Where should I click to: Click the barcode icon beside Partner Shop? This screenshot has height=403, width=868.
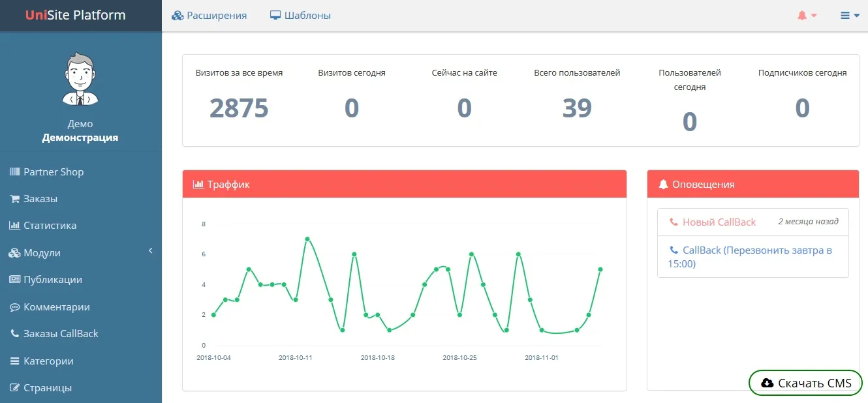tap(14, 172)
